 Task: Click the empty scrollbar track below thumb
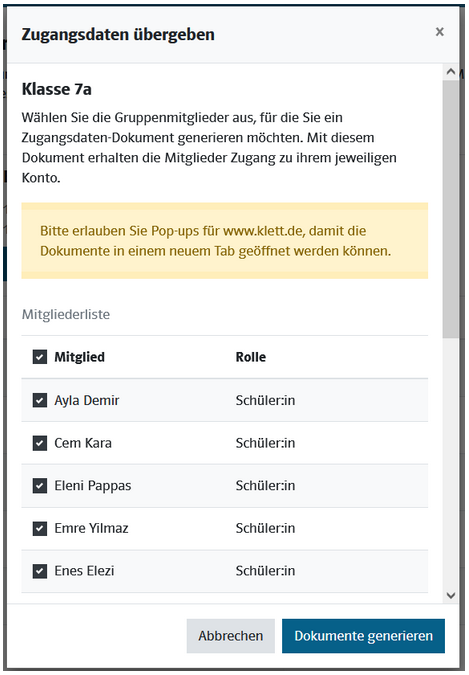[x=451, y=463]
